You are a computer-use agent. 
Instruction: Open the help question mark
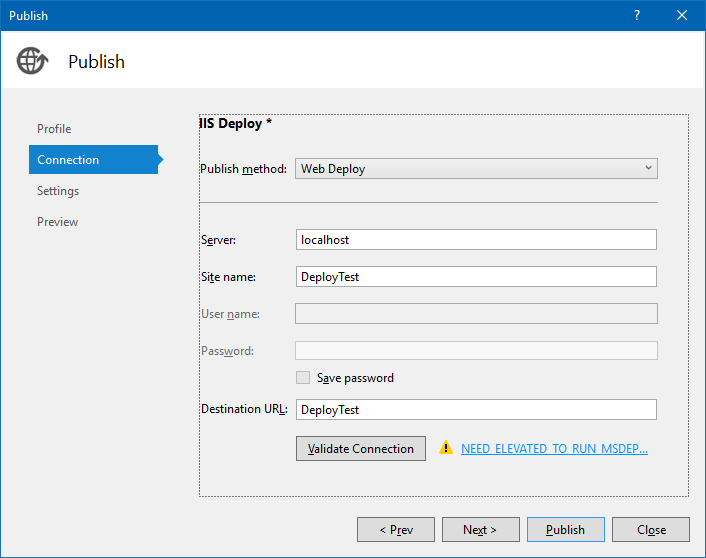[x=637, y=15]
